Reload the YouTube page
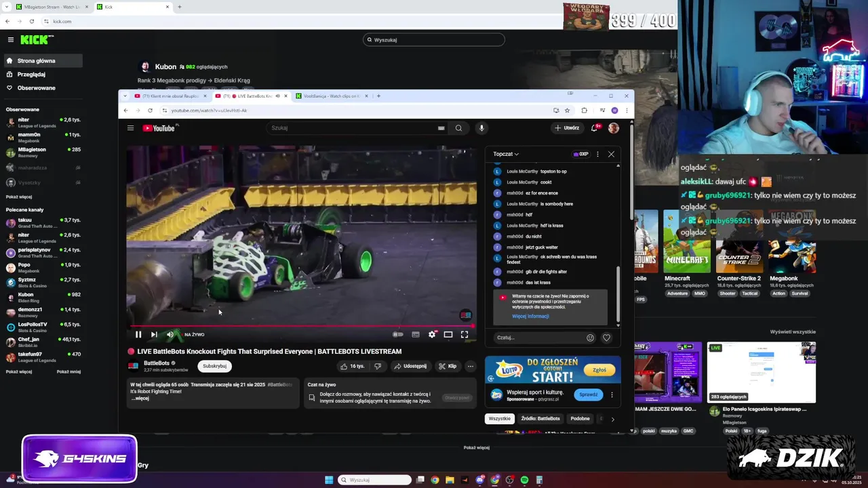Screen dimensions: 868x488 150,110
